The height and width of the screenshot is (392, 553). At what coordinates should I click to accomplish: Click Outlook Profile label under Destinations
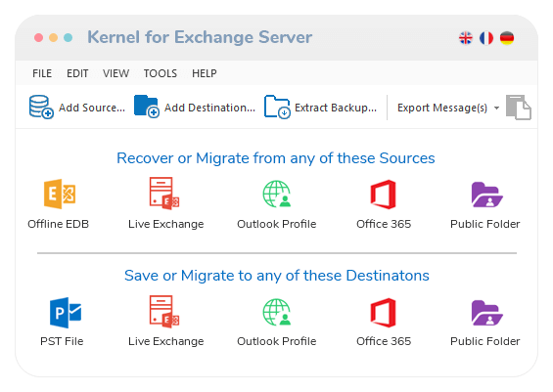[276, 341]
